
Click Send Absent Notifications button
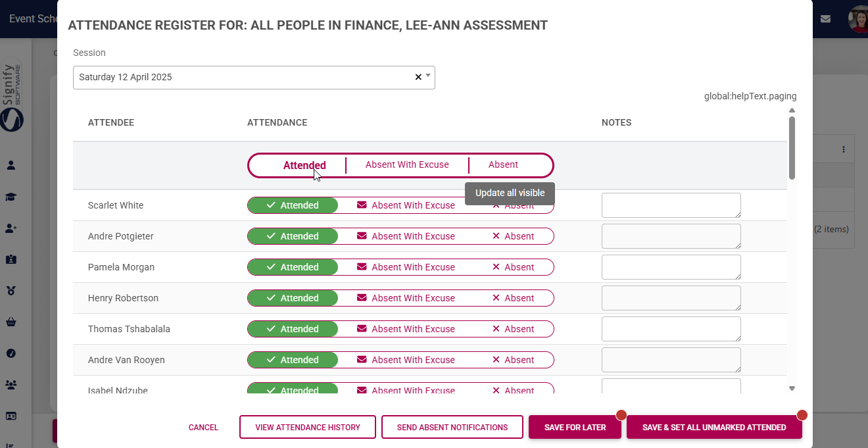click(452, 427)
